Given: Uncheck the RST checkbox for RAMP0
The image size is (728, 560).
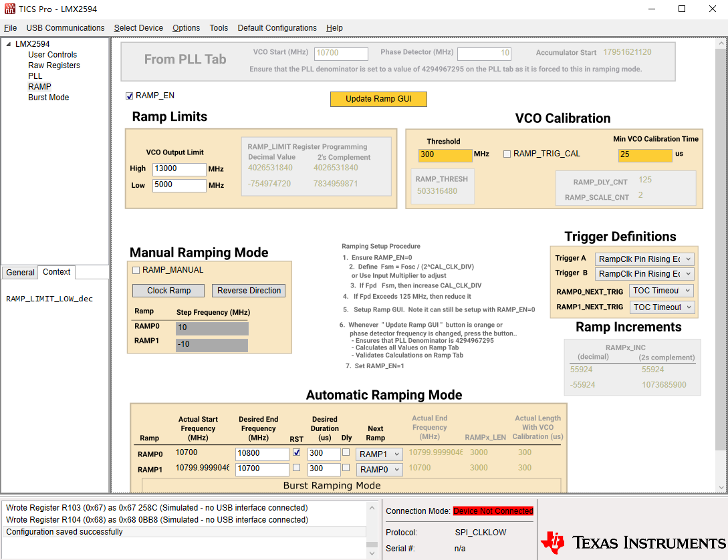Looking at the screenshot, I should [296, 452].
